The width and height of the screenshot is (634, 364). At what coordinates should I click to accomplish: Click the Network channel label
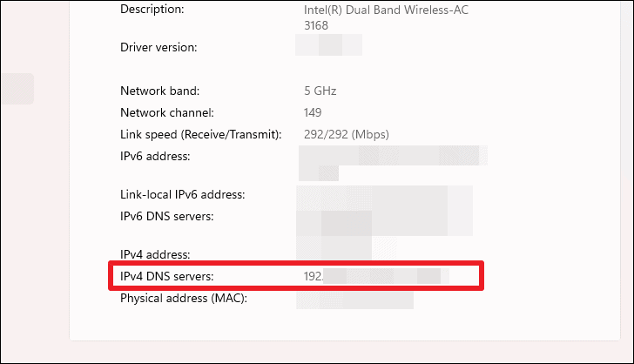167,113
